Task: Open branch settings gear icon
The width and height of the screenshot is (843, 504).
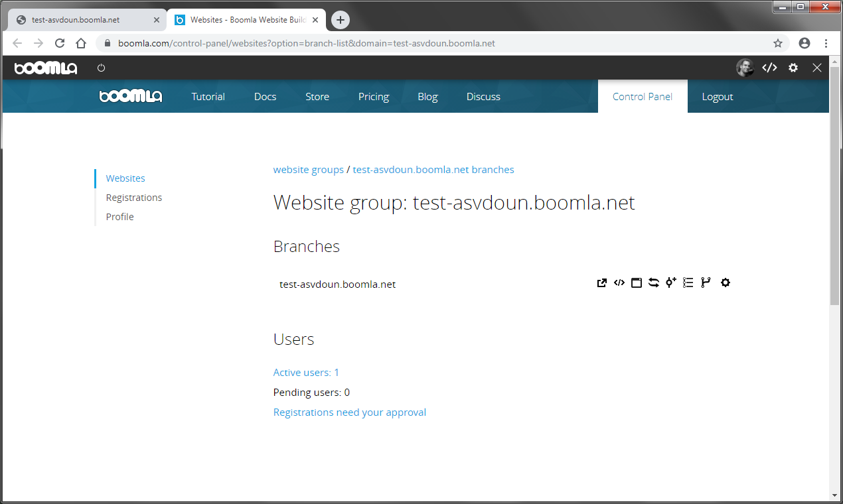Action: coord(726,283)
